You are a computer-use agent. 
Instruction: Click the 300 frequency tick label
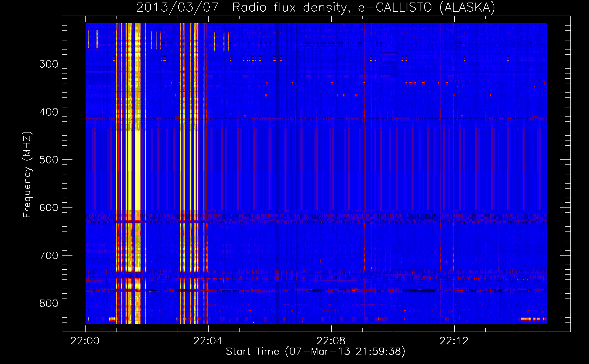tap(49, 64)
